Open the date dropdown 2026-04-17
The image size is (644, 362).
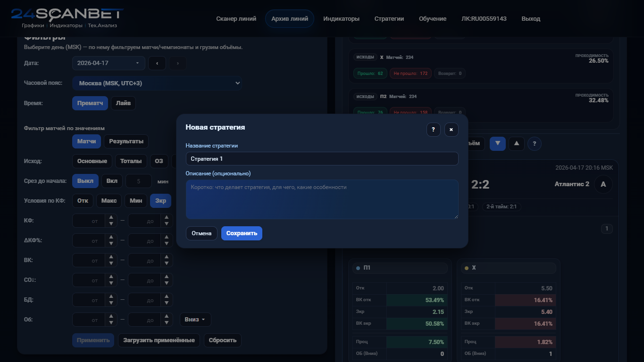[109, 63]
